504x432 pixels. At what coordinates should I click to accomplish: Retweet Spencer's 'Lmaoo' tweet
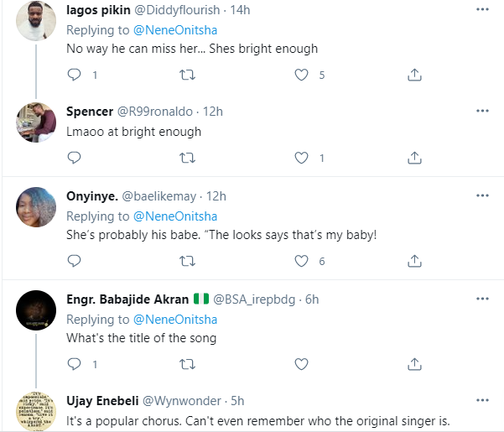click(189, 158)
